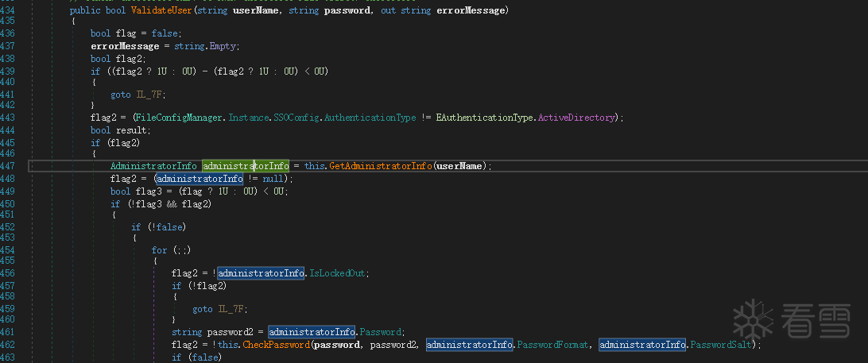868x363 pixels.
Task: Click the public keyword
Action: (x=85, y=10)
